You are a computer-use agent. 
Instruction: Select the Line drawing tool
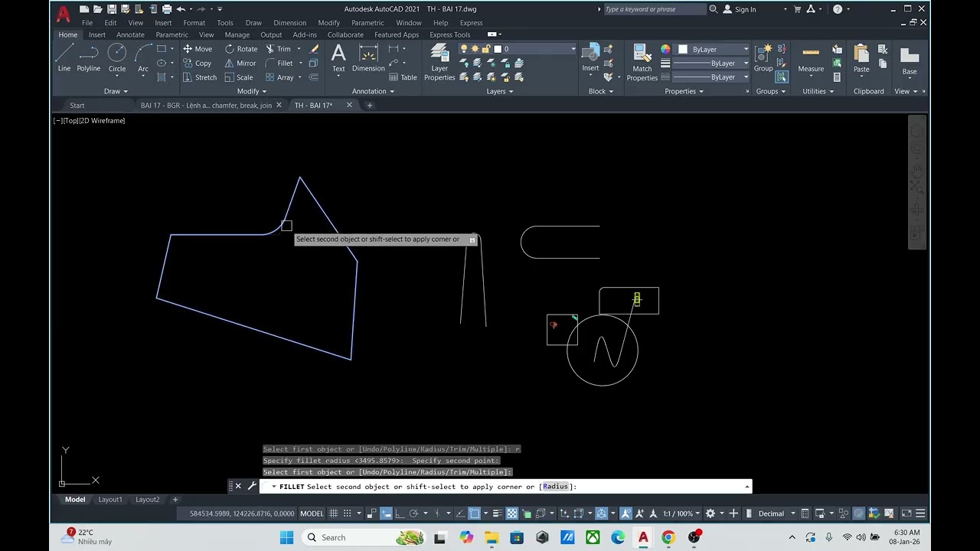64,57
